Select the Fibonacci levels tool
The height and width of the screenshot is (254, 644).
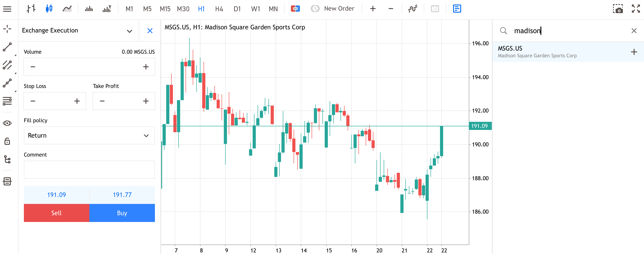(x=7, y=101)
